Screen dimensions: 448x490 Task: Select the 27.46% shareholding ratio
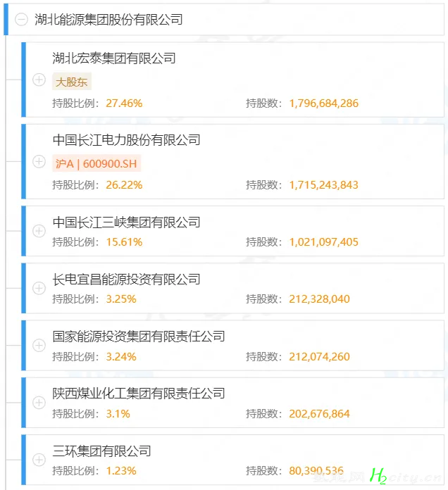[124, 103]
